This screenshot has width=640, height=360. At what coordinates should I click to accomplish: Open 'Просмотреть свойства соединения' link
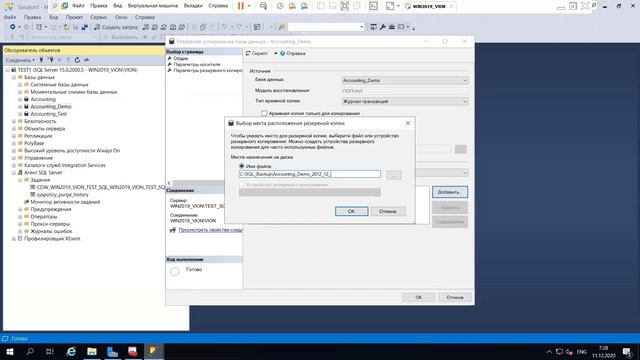pyautogui.click(x=211, y=230)
